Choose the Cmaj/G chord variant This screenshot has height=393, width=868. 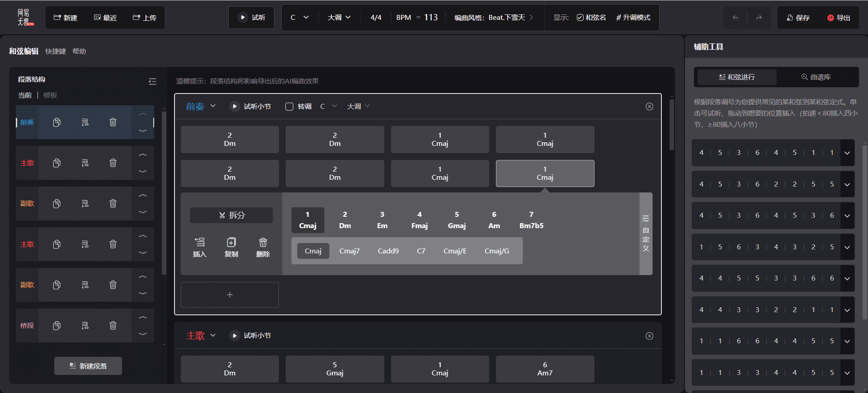pos(497,251)
